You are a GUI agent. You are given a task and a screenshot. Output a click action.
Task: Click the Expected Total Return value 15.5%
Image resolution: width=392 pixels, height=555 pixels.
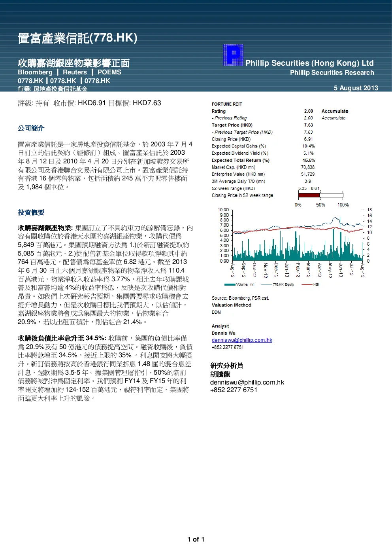tap(308, 160)
